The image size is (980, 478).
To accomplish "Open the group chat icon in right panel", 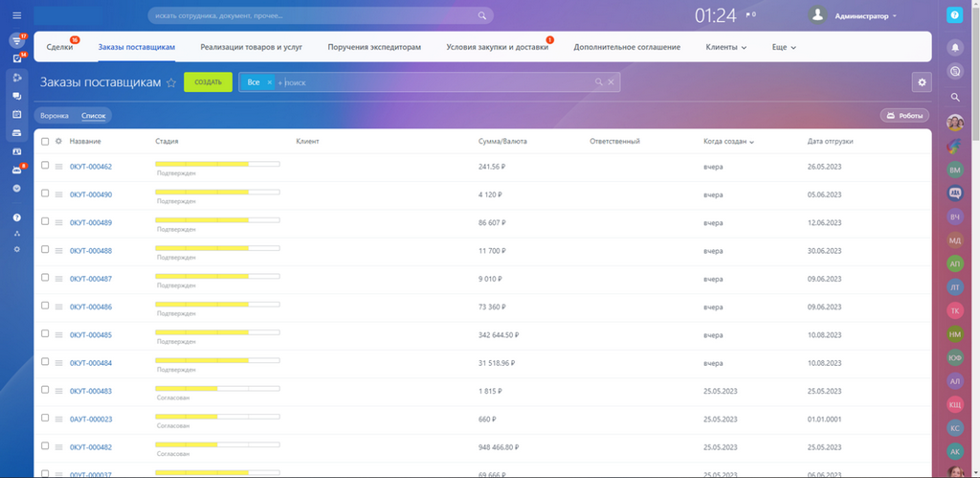I will click(955, 193).
